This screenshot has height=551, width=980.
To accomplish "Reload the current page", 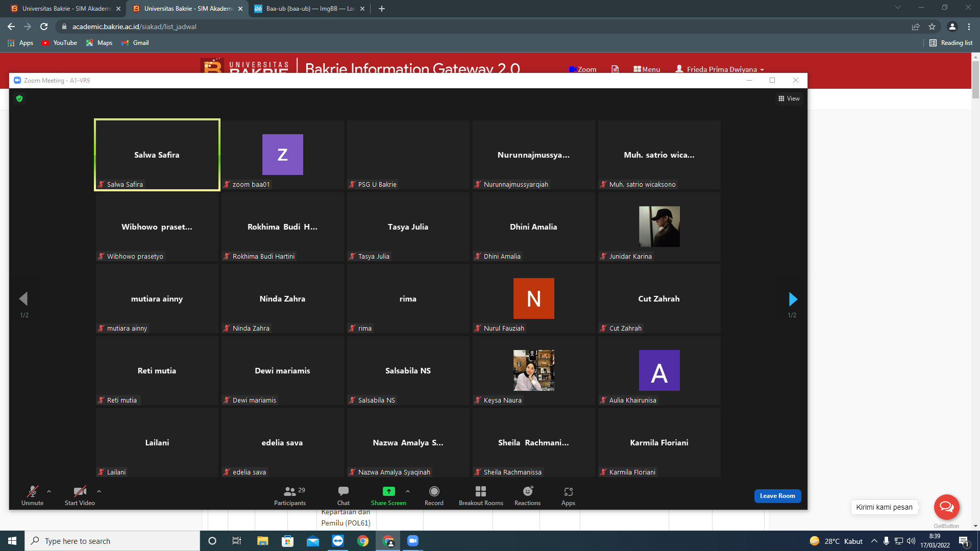I will (44, 27).
